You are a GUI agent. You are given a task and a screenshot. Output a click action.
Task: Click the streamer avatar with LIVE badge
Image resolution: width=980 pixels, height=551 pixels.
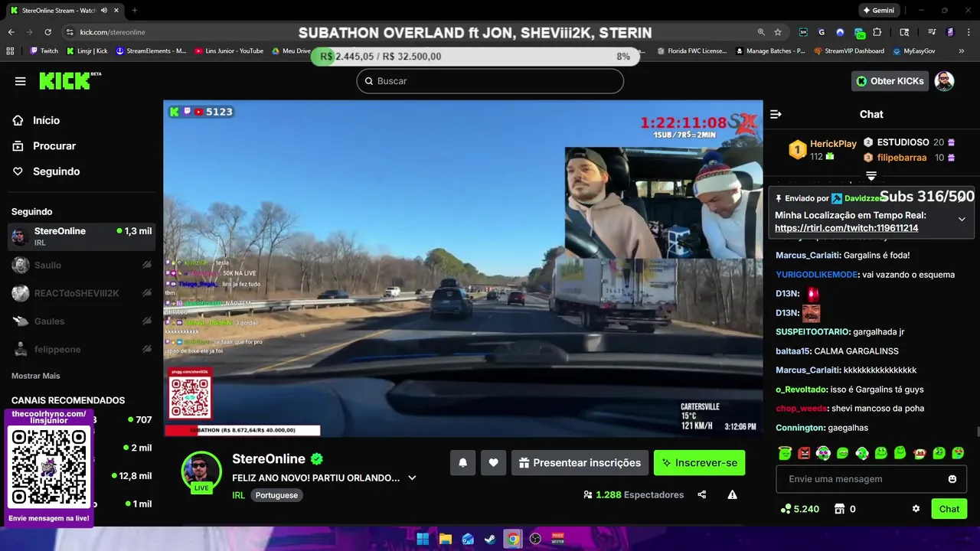tap(201, 471)
